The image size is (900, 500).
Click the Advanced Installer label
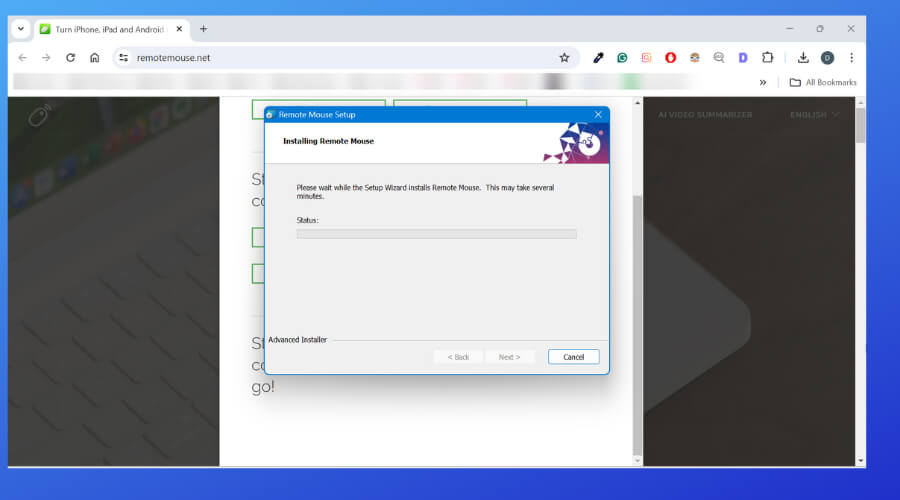click(x=297, y=340)
